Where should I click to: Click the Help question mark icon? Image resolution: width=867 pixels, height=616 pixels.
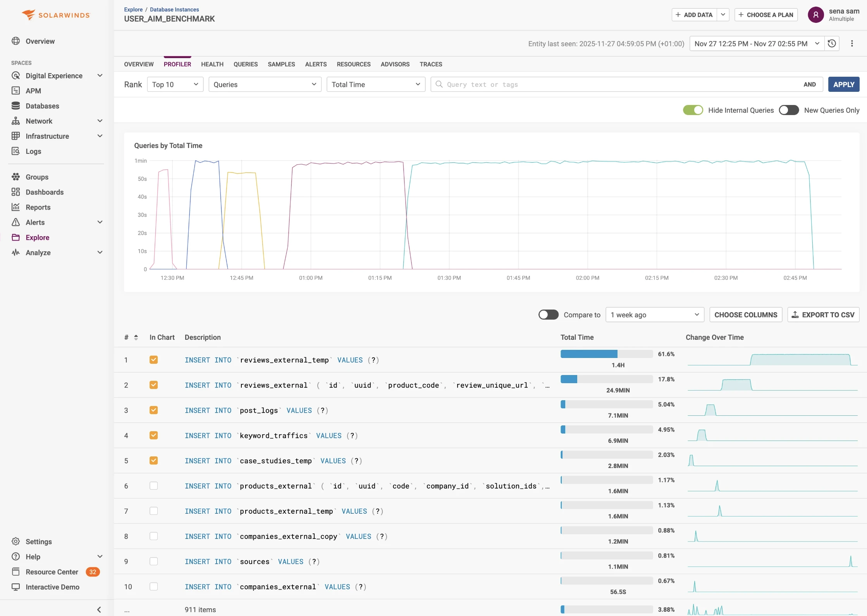click(x=15, y=556)
